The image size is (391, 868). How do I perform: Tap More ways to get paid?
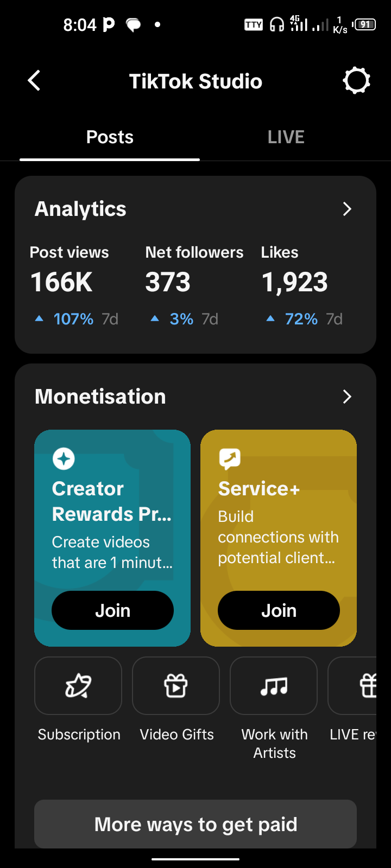point(195,824)
